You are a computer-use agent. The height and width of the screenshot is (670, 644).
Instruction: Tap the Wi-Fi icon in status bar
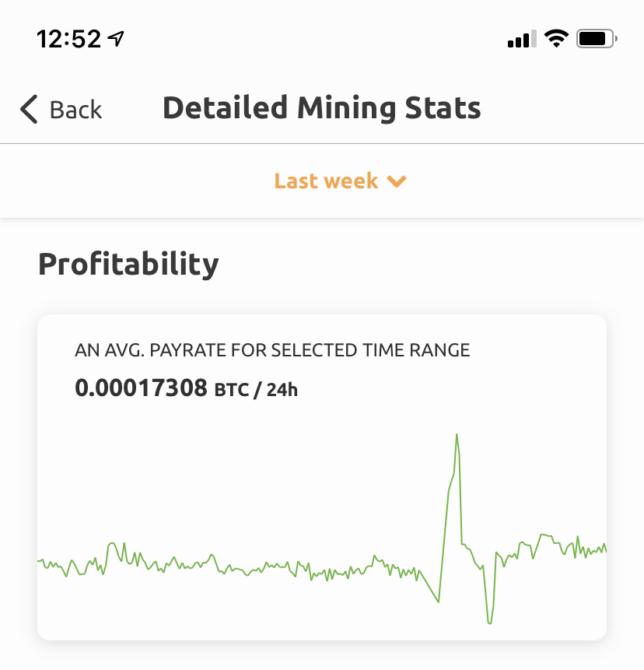pos(556,38)
